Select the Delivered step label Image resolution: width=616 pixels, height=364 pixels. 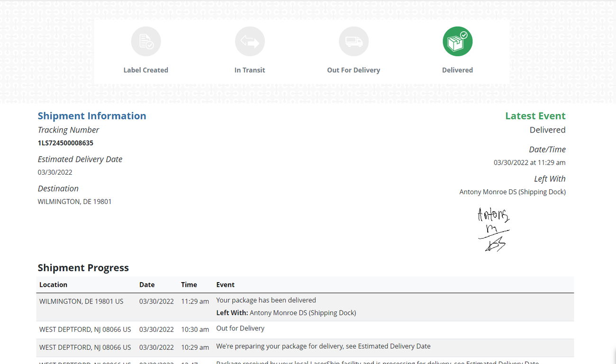click(458, 70)
